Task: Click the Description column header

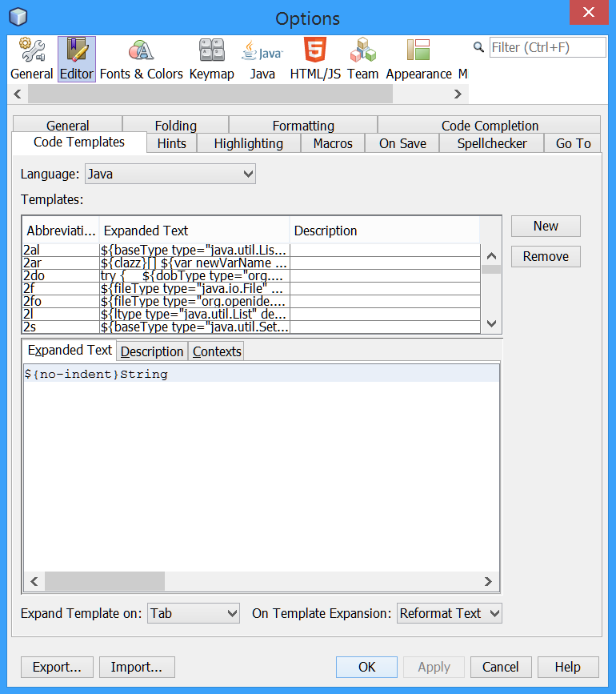Action: 385,231
